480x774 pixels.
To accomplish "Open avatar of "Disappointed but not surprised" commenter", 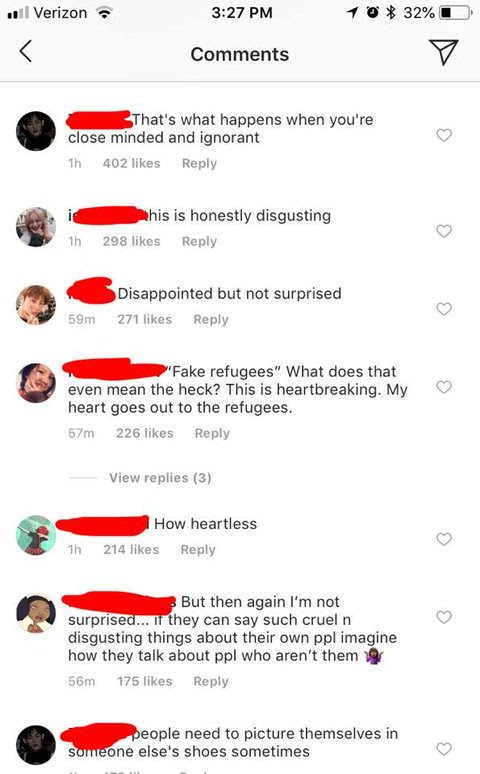I will [x=36, y=305].
